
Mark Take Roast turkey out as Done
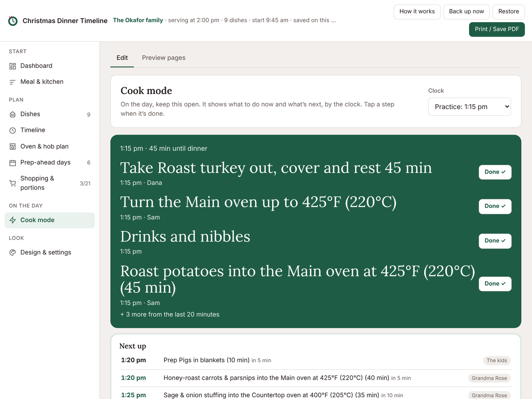coord(495,172)
